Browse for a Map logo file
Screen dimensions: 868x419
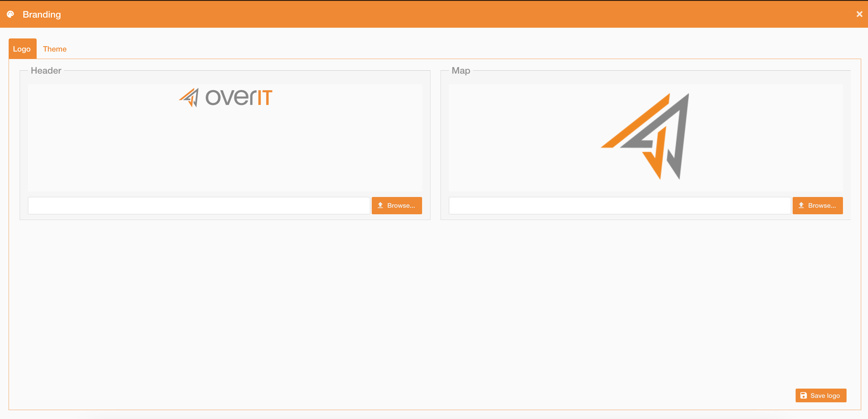pyautogui.click(x=817, y=205)
